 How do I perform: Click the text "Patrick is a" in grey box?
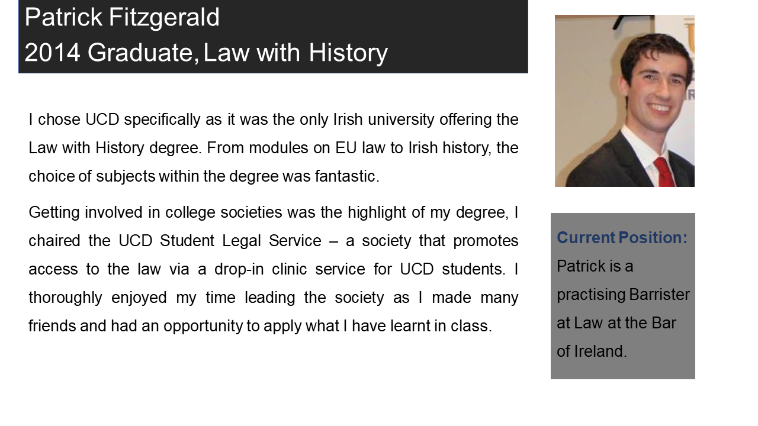(595, 266)
